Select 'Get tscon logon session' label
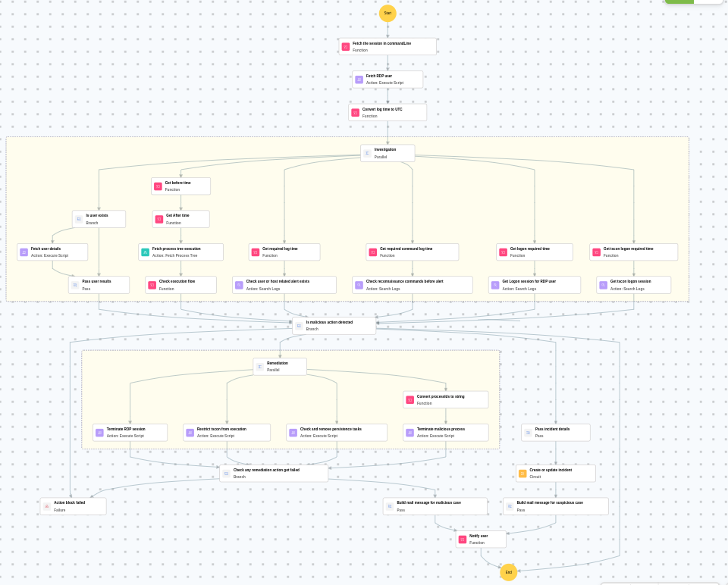This screenshot has height=585, width=728. pyautogui.click(x=630, y=281)
